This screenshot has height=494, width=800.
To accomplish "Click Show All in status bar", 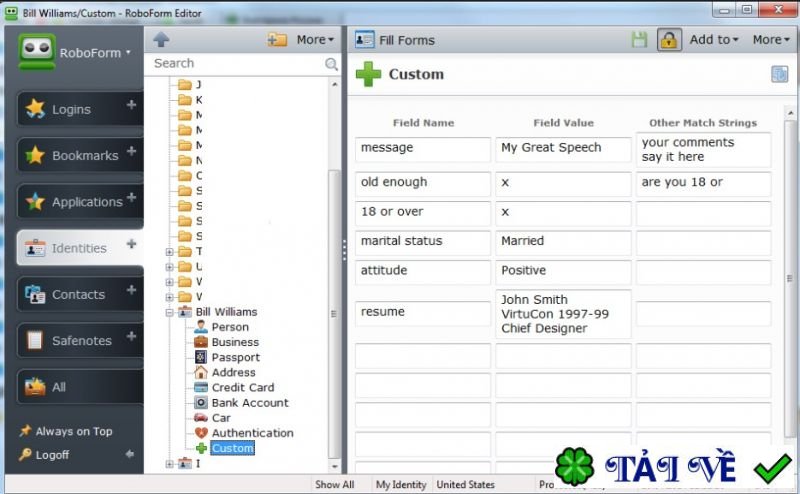I will [x=335, y=484].
